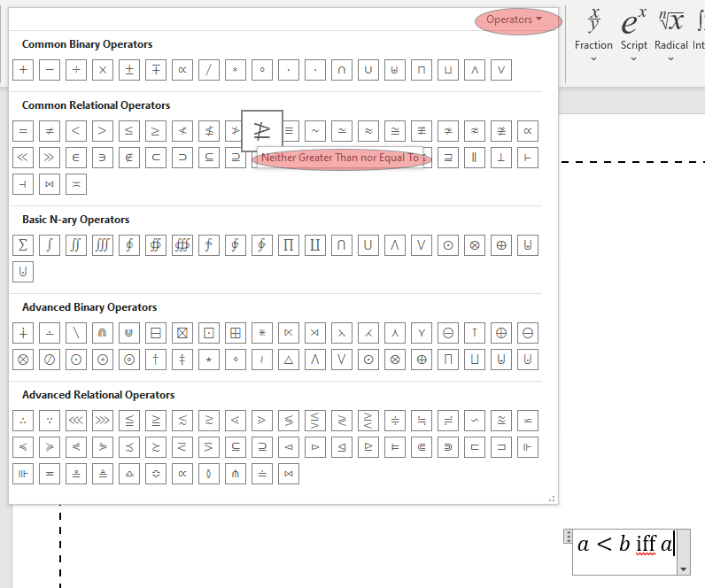Click the symbol gallery resize grip
This screenshot has height=588, width=705.
coord(553,499)
